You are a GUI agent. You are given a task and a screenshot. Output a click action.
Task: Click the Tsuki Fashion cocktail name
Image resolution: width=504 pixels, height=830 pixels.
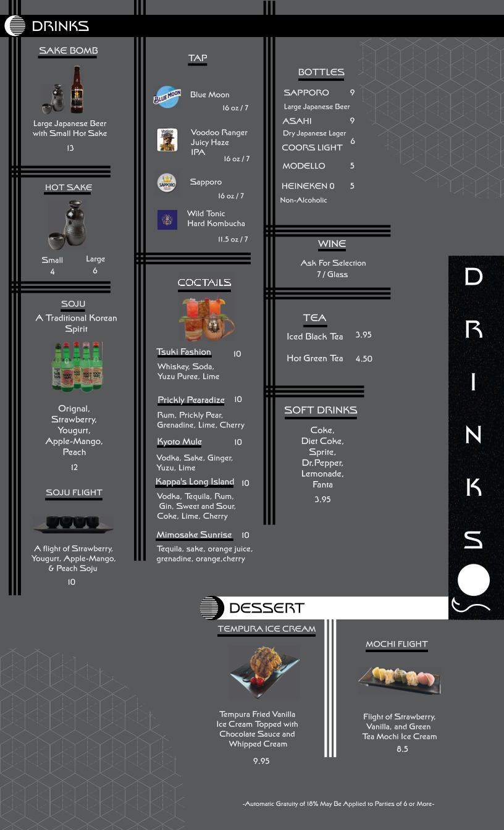(183, 352)
